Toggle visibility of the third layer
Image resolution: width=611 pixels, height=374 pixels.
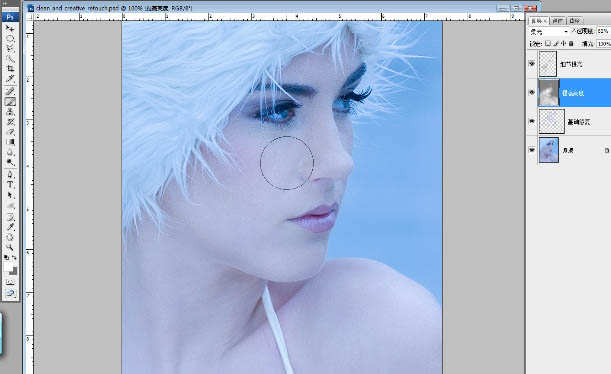(532, 121)
